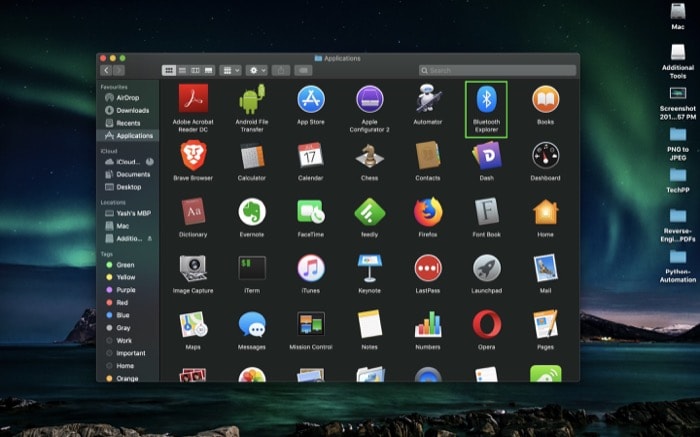Open the group-by arrange dropdown
This screenshot has width=700, height=437.
click(x=230, y=70)
